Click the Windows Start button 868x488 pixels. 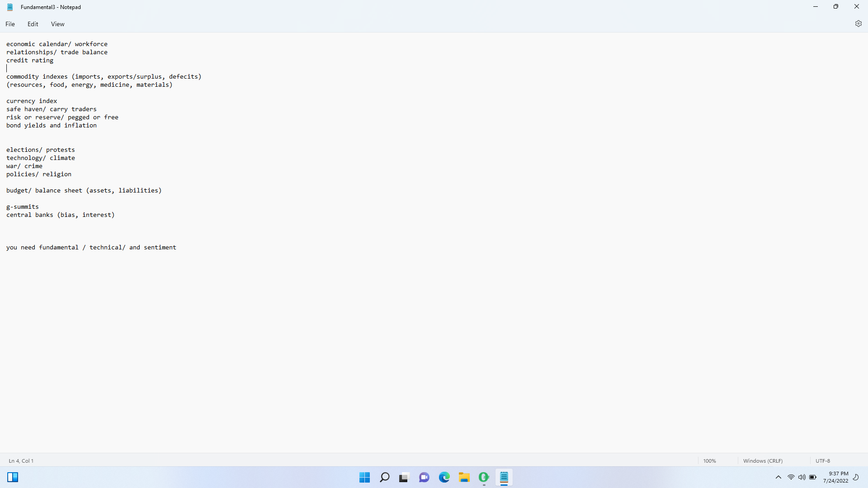(x=364, y=477)
